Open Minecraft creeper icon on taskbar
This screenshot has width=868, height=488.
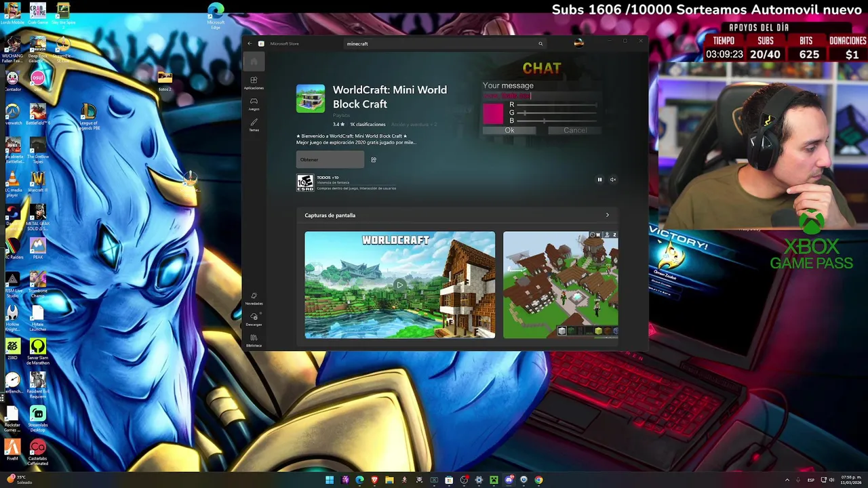[x=494, y=480]
